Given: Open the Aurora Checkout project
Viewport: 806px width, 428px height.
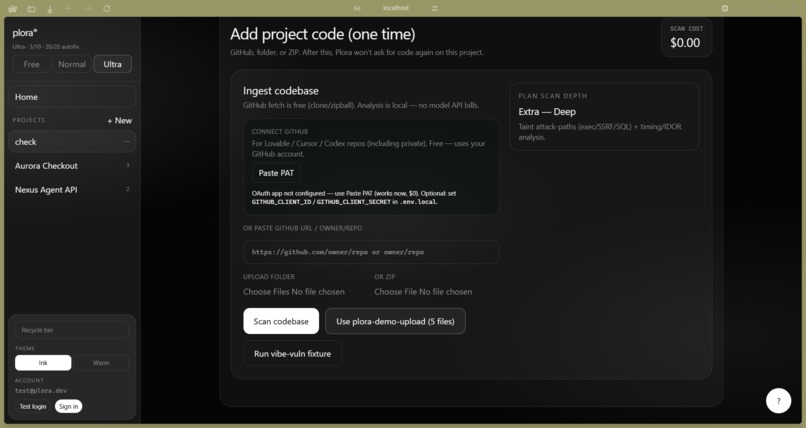Looking at the screenshot, I should tap(72, 166).
